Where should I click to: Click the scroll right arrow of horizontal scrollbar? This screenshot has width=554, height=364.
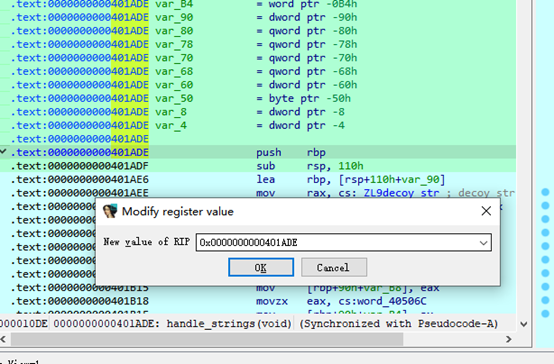(x=508, y=339)
